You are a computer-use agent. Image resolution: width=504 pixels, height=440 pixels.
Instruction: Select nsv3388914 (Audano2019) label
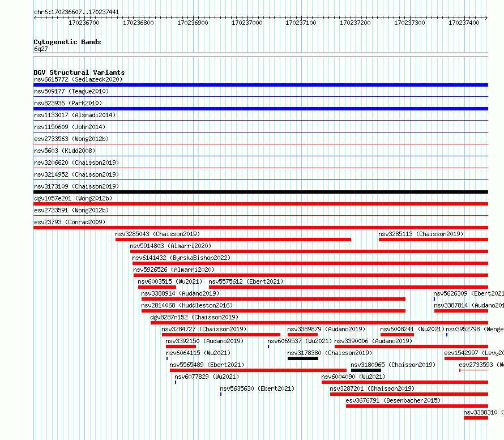click(180, 293)
